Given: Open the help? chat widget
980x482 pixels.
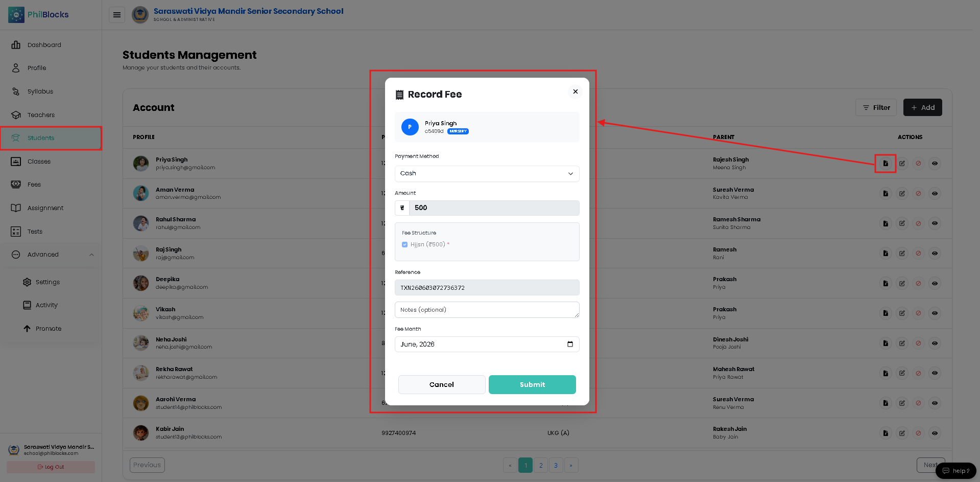Looking at the screenshot, I should pos(956,471).
